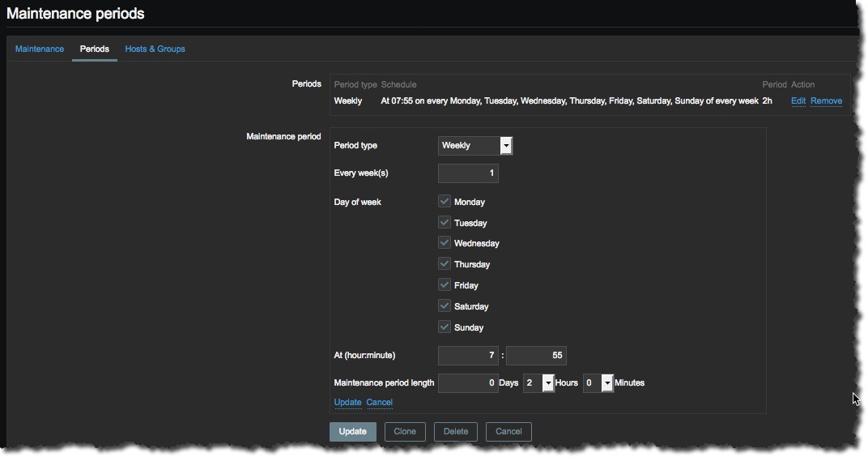The image size is (868, 457).
Task: Remove the weekly period entry
Action: (x=826, y=100)
